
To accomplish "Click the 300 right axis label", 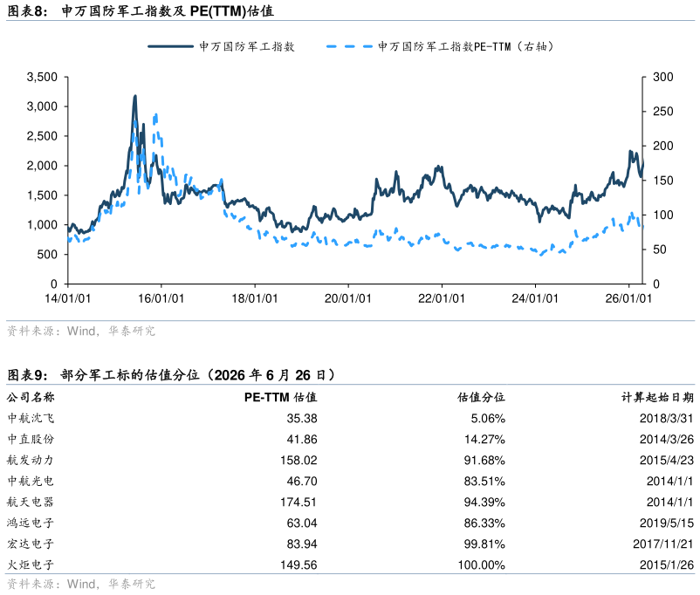I will click(x=663, y=78).
